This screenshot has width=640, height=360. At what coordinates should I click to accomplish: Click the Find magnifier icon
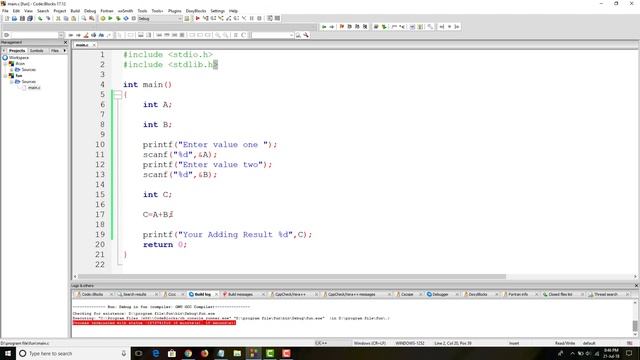(x=84, y=18)
